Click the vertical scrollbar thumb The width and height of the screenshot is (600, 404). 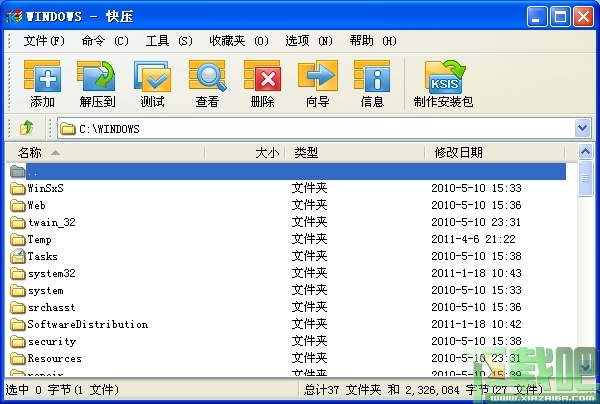[x=585, y=178]
